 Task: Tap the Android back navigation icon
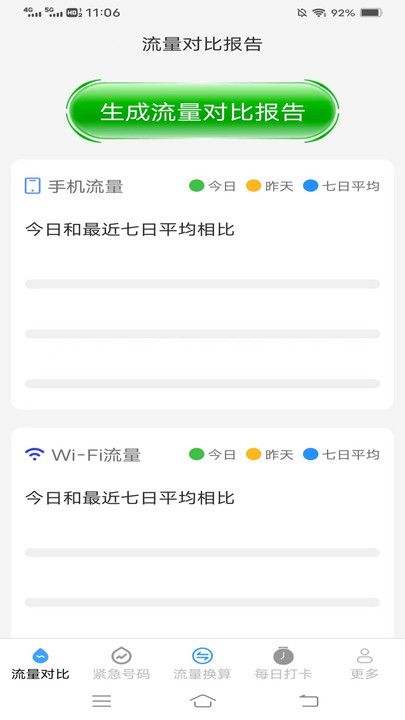309,701
